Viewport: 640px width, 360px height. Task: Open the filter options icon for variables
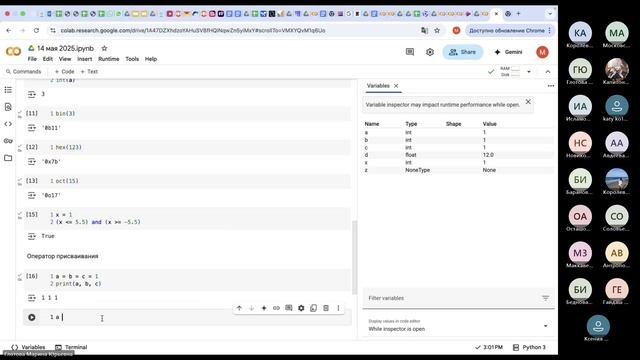(x=545, y=298)
